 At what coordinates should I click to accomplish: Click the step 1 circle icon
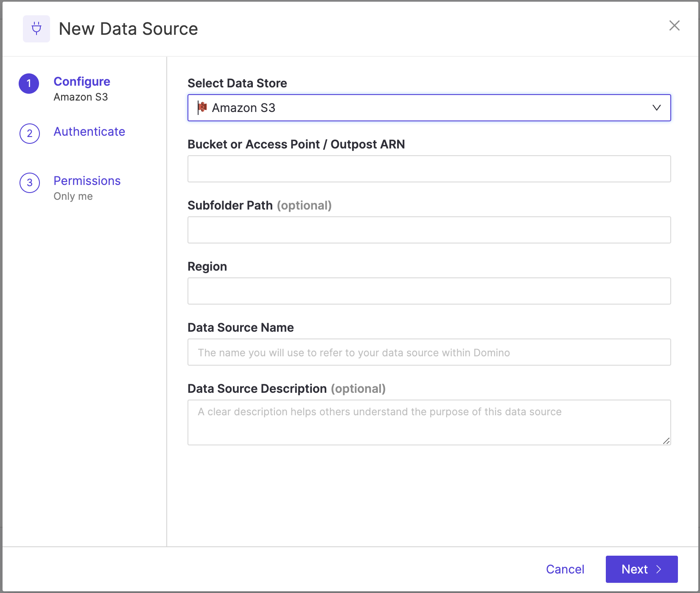click(x=29, y=84)
